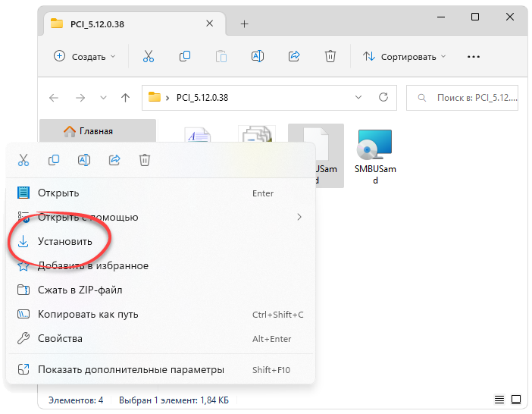The width and height of the screenshot is (532, 414).
Task: Click status text Элементов: 4
Action: pos(76,400)
